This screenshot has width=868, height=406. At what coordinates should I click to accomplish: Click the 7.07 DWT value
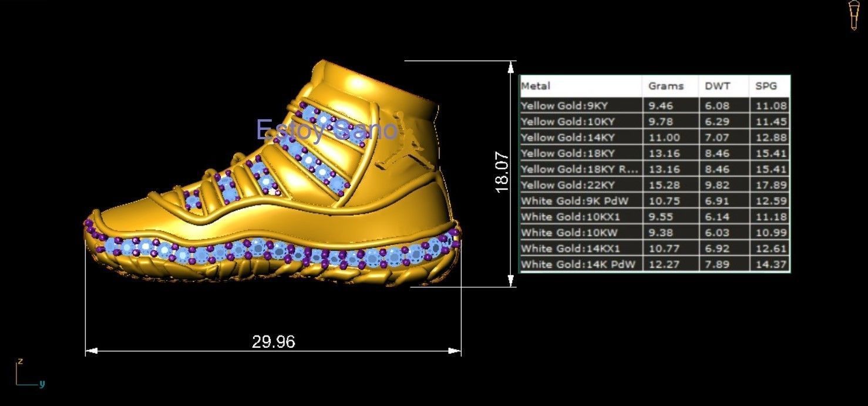coord(716,137)
